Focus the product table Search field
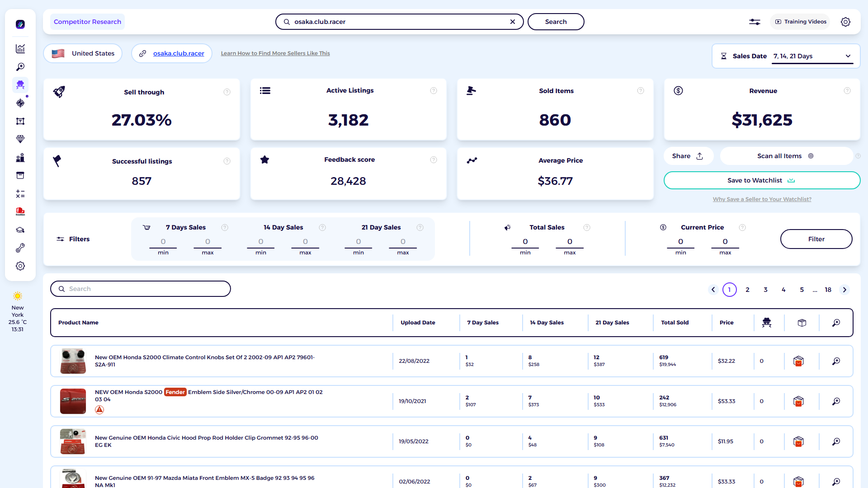The height and width of the screenshot is (488, 868). (x=141, y=289)
